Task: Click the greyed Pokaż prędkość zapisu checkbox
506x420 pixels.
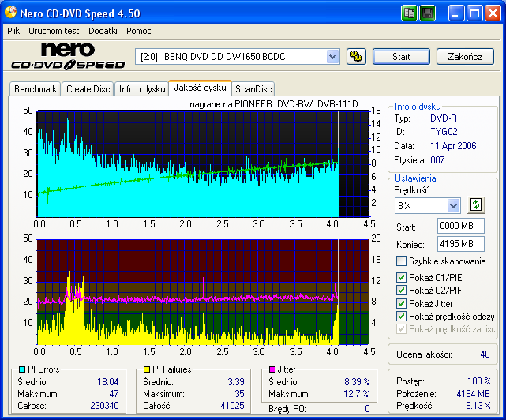Action: pyautogui.click(x=401, y=329)
